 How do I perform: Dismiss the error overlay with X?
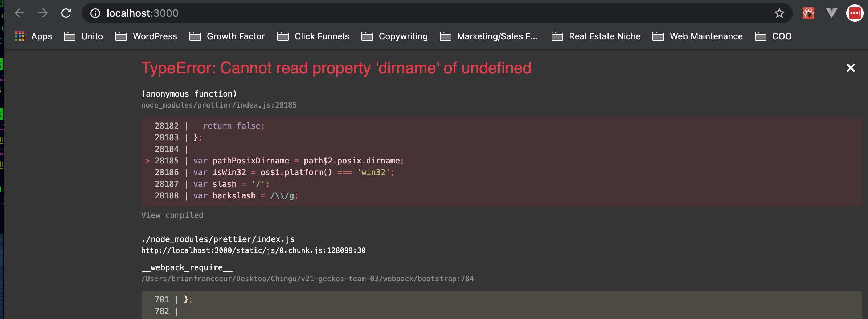point(851,68)
